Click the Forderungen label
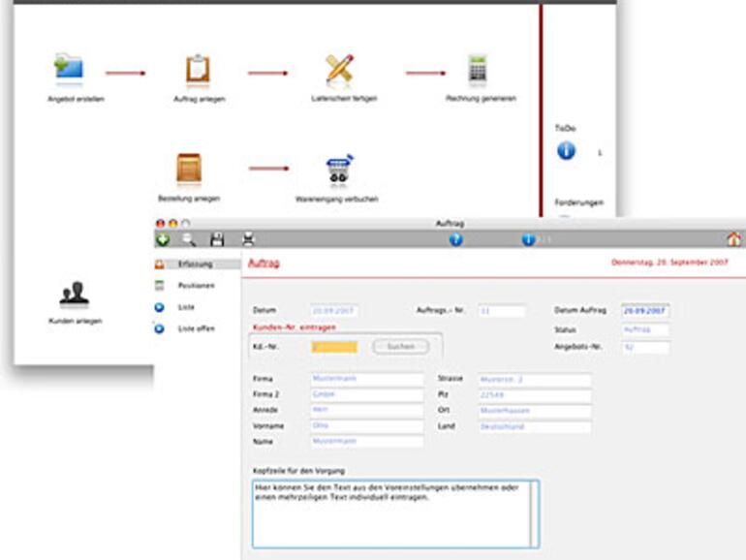Viewport: 746px width, 560px height. pos(579,202)
